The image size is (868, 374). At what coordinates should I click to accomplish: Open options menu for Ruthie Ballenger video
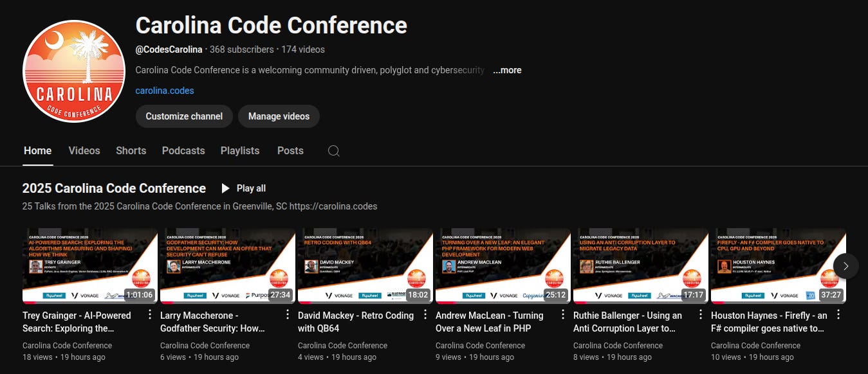pos(701,314)
